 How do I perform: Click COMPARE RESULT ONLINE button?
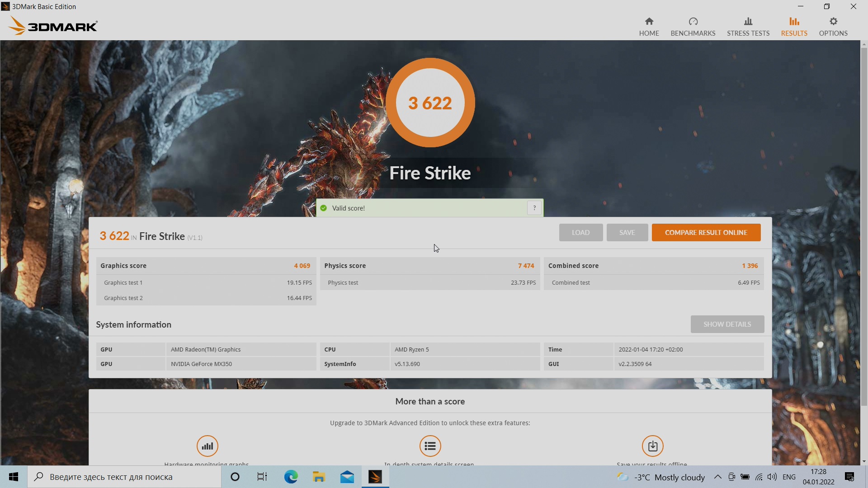706,232
